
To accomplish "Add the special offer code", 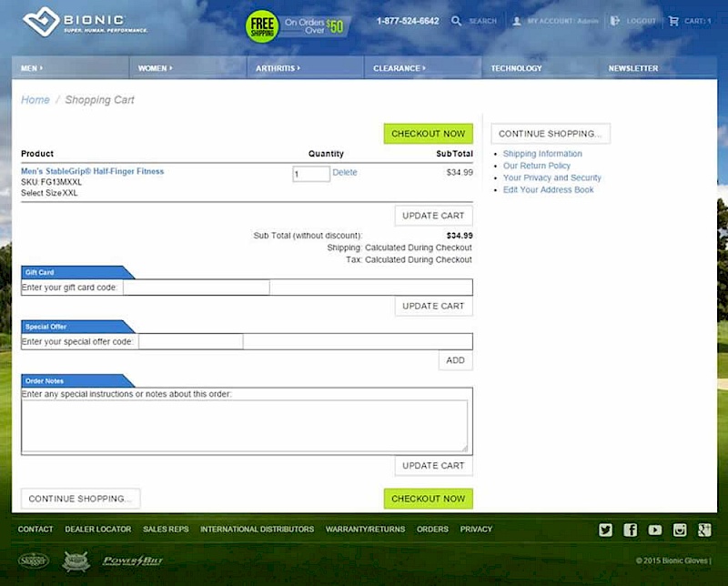I will pyautogui.click(x=455, y=360).
